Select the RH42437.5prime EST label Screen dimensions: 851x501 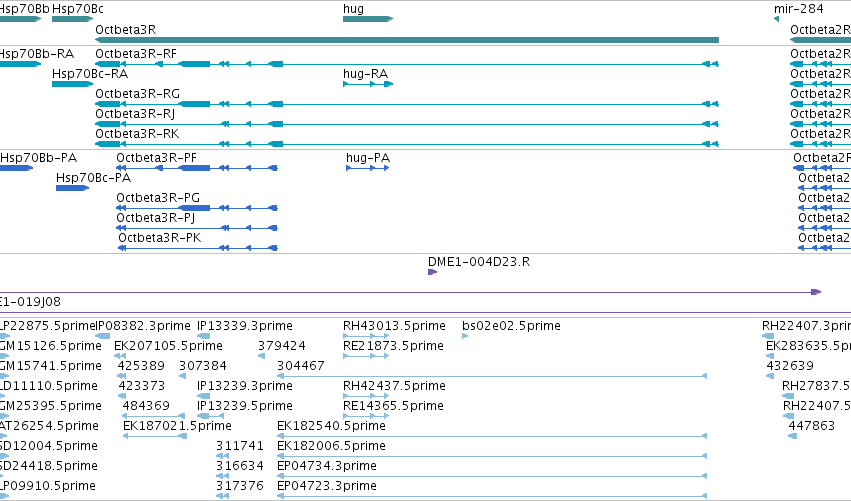point(394,386)
